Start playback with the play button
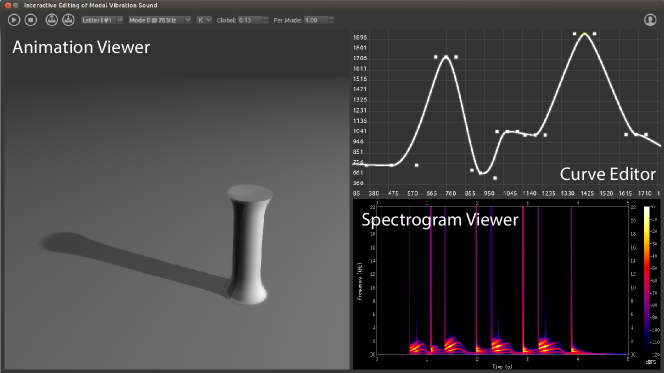This screenshot has width=664, height=373. [14, 20]
